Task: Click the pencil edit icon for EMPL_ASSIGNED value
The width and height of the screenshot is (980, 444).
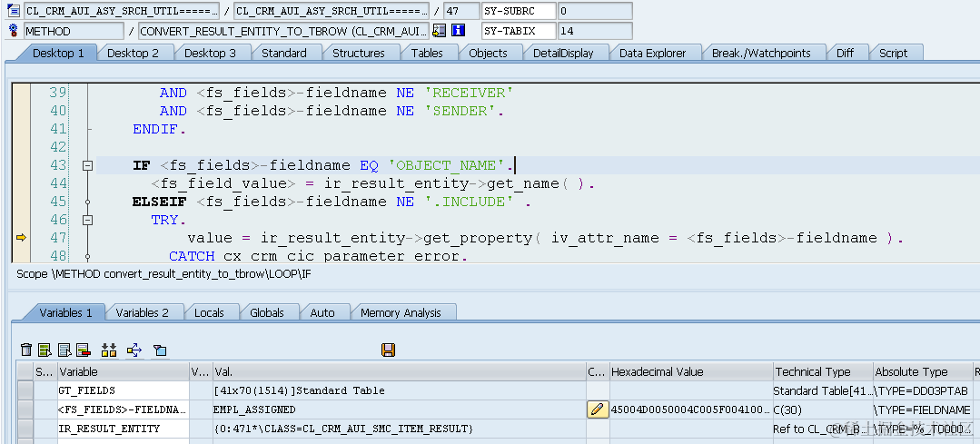Action: tap(597, 409)
